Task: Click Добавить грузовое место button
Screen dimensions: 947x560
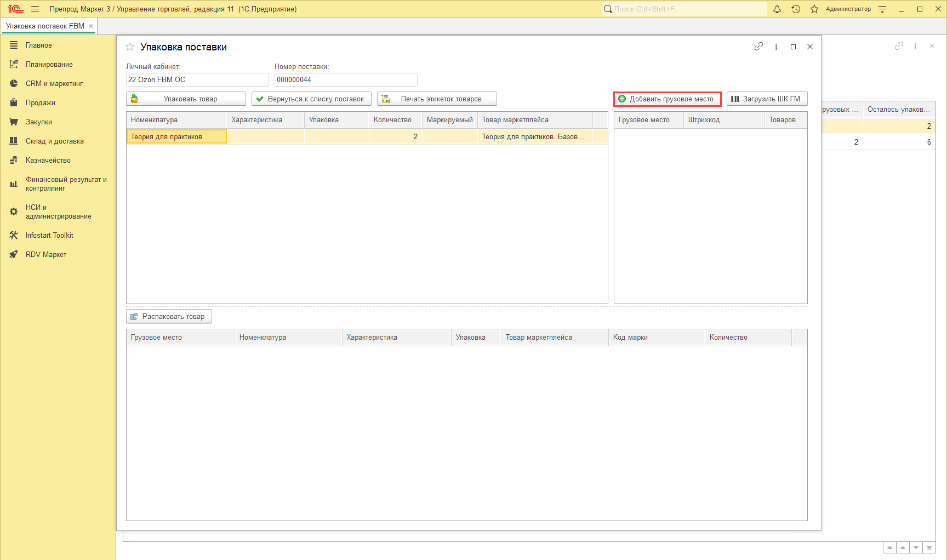Action: point(667,99)
